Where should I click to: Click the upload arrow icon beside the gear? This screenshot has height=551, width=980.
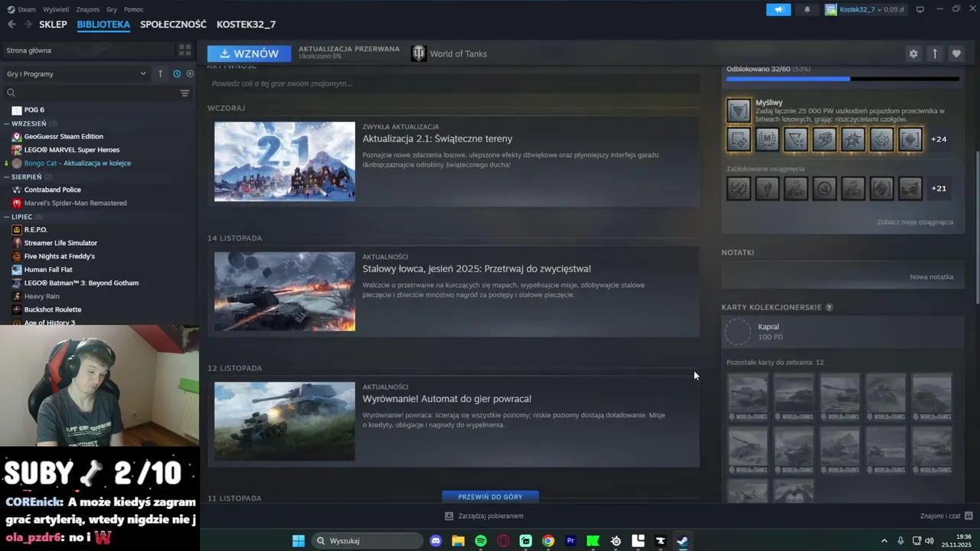934,54
